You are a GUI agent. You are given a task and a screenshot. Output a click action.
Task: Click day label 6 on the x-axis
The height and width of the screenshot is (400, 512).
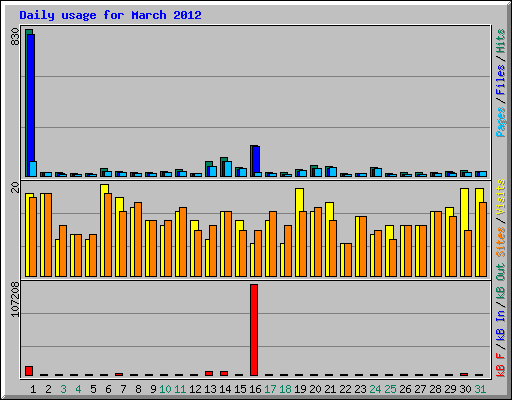click(108, 389)
